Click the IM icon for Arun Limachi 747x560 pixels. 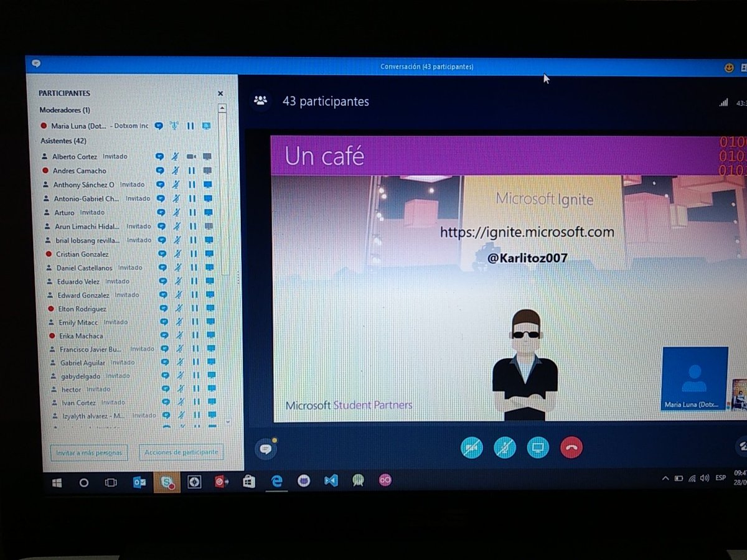coord(161,226)
